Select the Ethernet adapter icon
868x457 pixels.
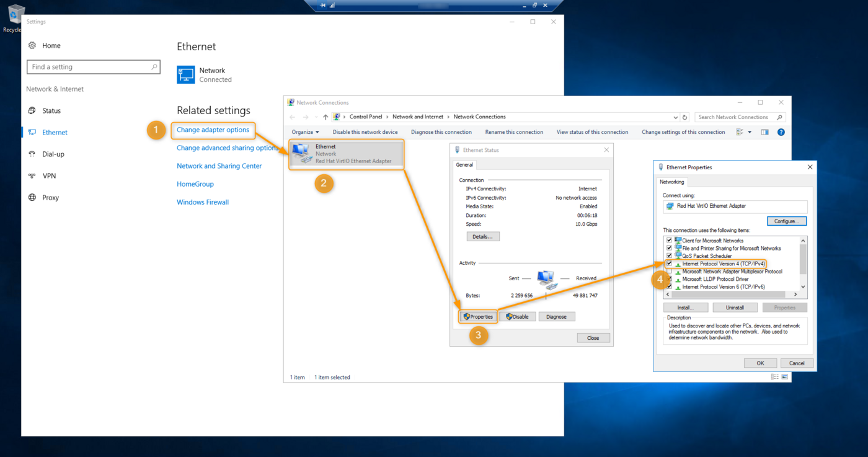click(x=302, y=153)
